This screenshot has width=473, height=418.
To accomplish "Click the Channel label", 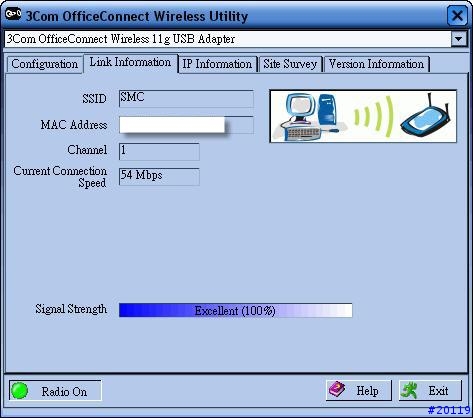I will 87,150.
